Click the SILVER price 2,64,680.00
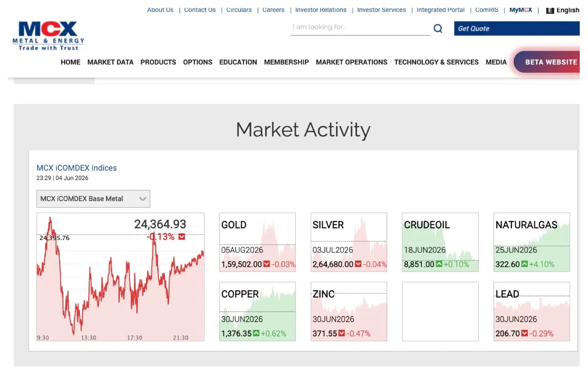The width and height of the screenshot is (588, 390). 333,264
